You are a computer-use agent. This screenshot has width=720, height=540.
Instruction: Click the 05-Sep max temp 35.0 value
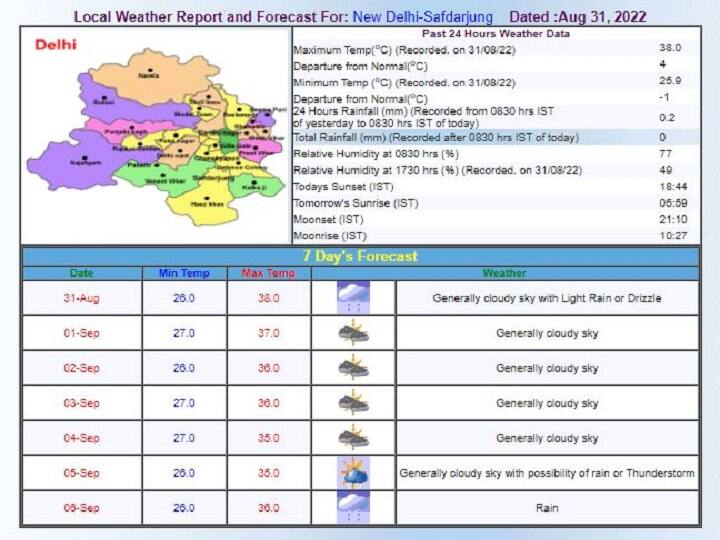click(269, 472)
